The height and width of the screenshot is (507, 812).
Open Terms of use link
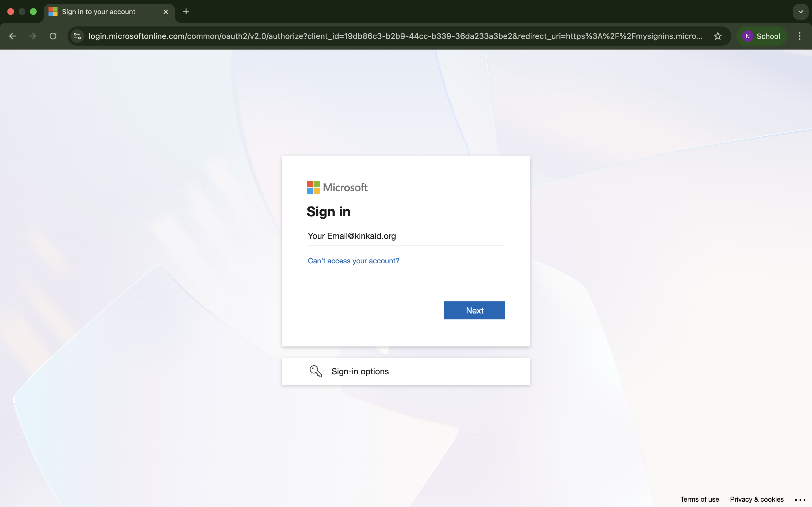pos(699,499)
